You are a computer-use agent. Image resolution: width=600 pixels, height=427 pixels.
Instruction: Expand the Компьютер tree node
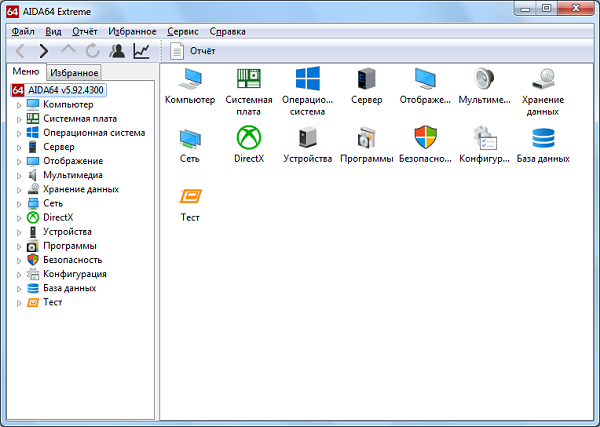pos(19,105)
